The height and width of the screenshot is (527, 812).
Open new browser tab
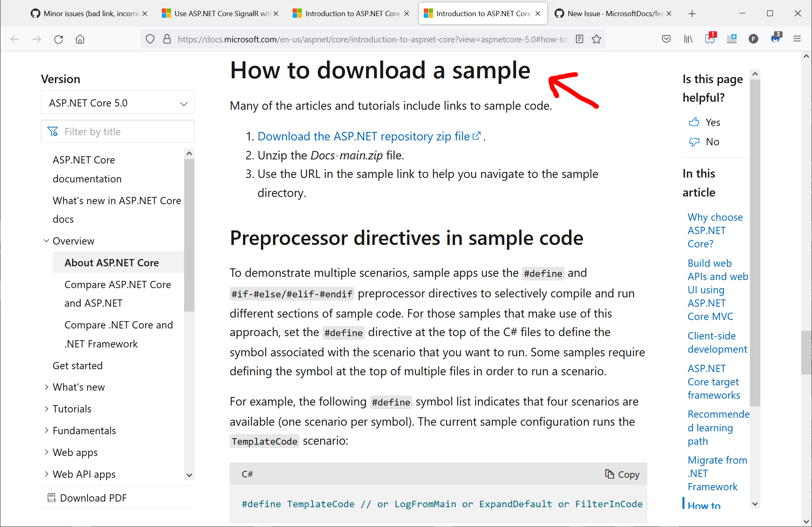click(x=692, y=14)
